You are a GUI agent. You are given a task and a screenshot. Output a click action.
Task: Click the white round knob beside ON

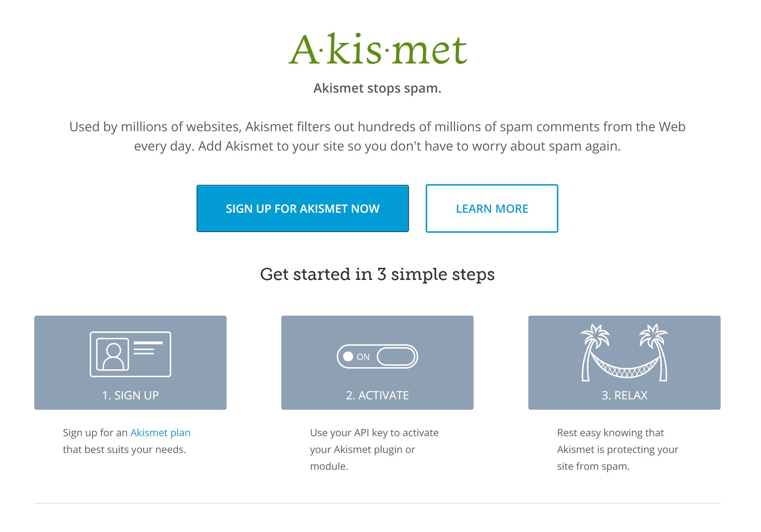pyautogui.click(x=348, y=356)
